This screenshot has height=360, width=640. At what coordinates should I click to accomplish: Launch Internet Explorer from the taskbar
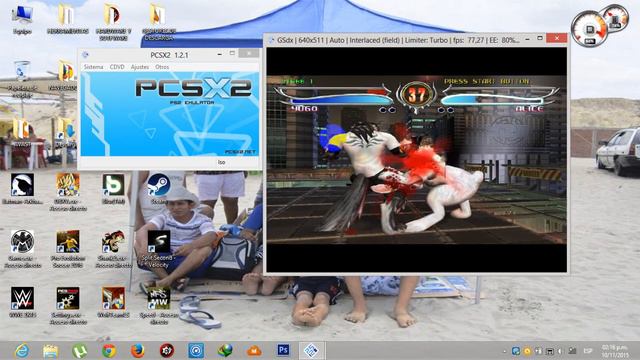[x=22, y=351]
